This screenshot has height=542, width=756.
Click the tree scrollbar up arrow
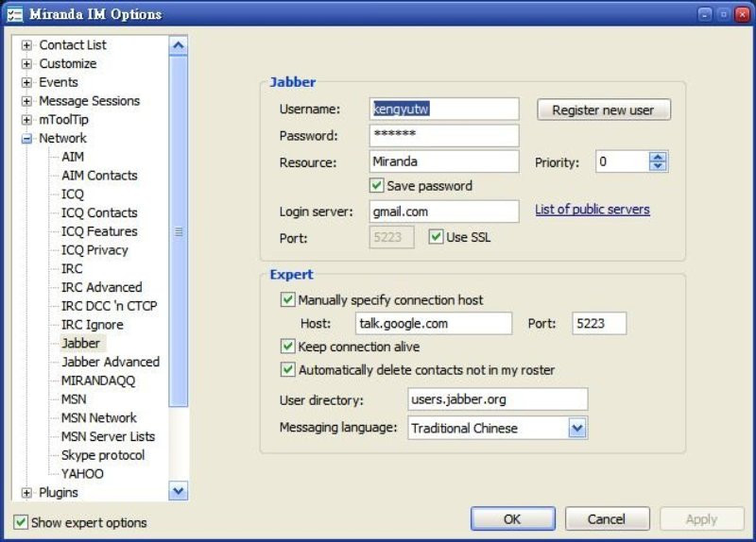179,45
